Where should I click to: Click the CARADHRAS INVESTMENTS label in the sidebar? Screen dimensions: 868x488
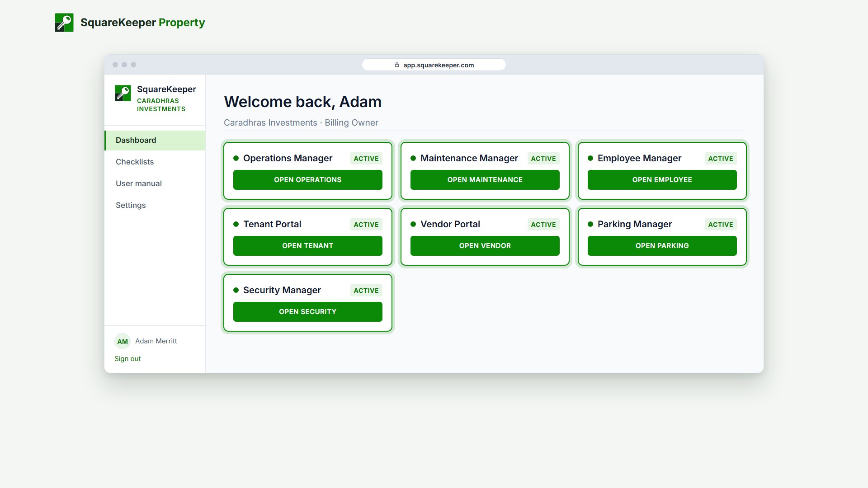(161, 105)
